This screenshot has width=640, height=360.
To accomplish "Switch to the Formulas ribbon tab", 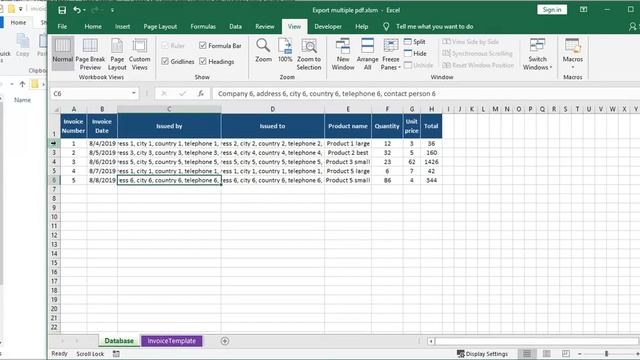I will [x=203, y=27].
